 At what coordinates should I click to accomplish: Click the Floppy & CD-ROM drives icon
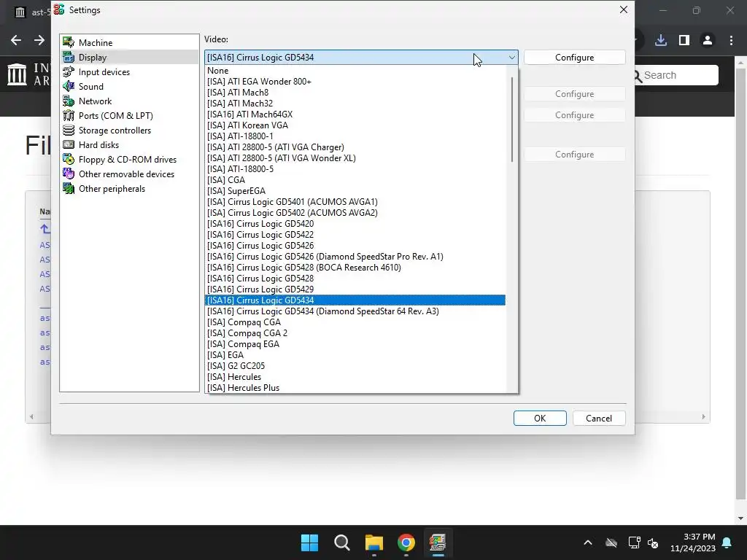point(69,160)
